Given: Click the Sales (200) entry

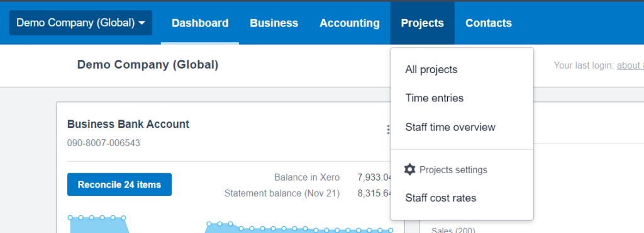Looking at the screenshot, I should coord(453,230).
